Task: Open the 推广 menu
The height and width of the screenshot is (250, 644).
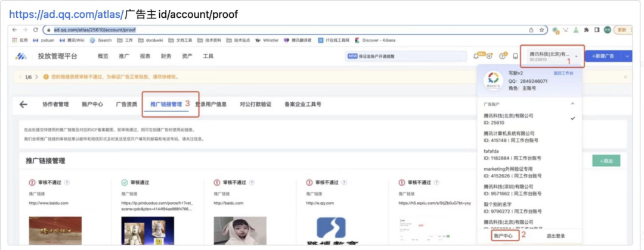Action: pos(123,57)
